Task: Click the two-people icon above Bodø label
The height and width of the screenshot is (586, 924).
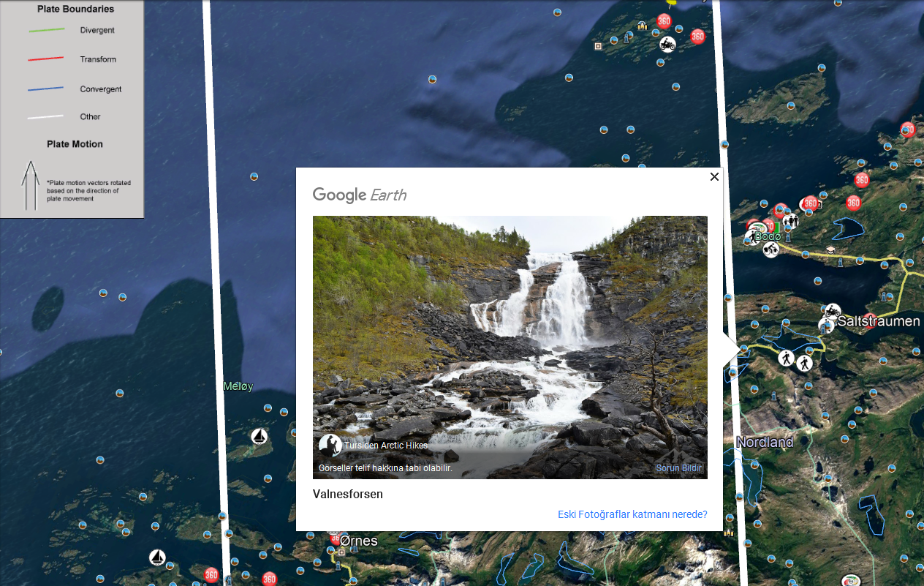Action: coord(790,220)
